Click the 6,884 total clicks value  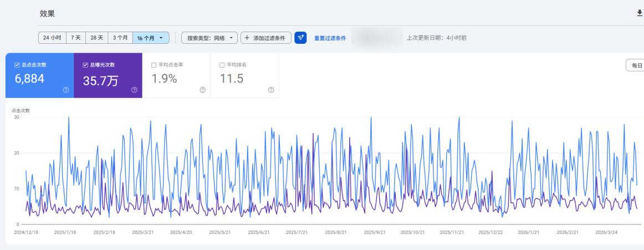[29, 78]
